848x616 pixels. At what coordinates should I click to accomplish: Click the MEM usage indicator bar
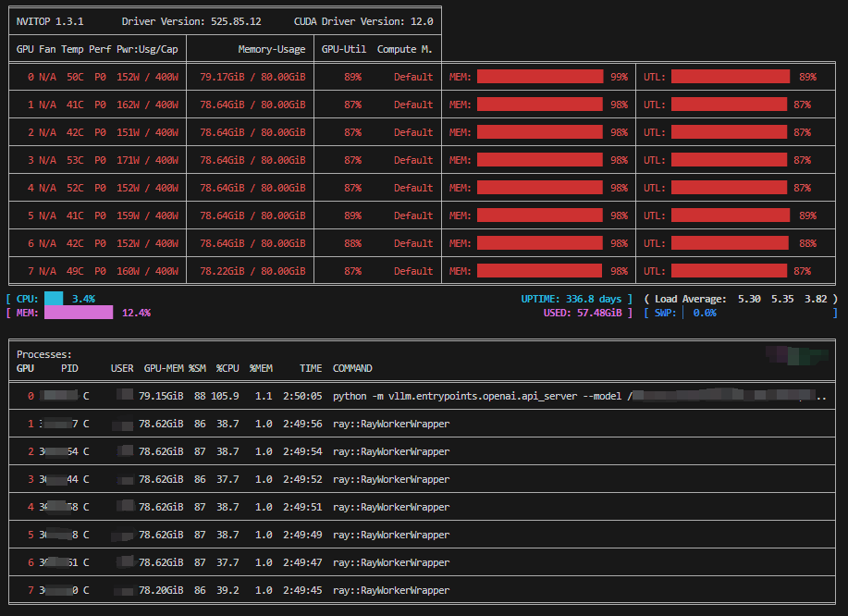click(x=79, y=313)
